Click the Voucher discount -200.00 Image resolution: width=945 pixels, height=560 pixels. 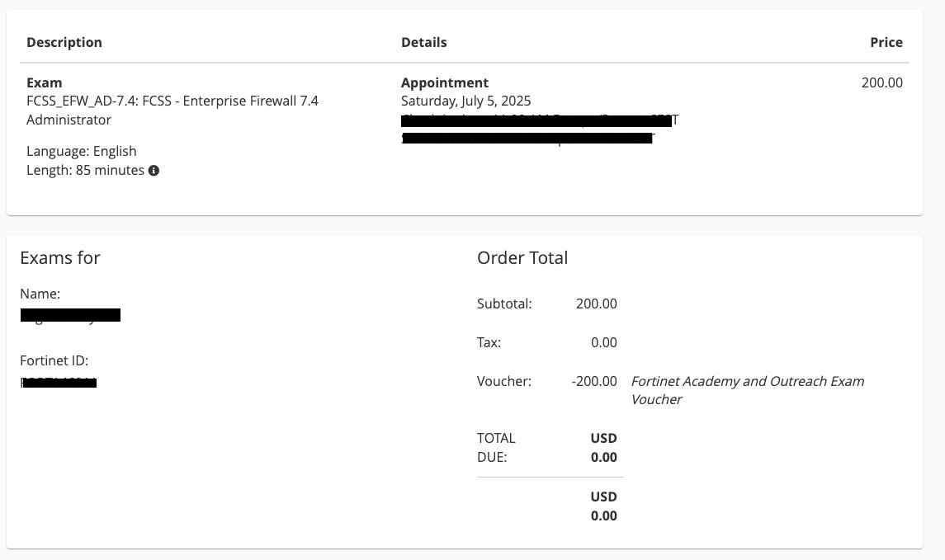(x=593, y=381)
